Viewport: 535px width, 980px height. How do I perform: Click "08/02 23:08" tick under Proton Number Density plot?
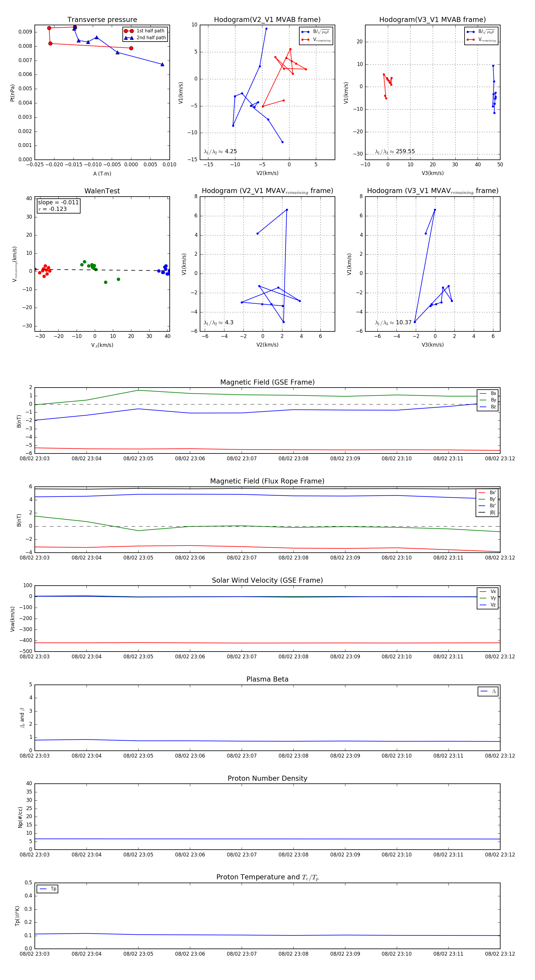coord(293,854)
